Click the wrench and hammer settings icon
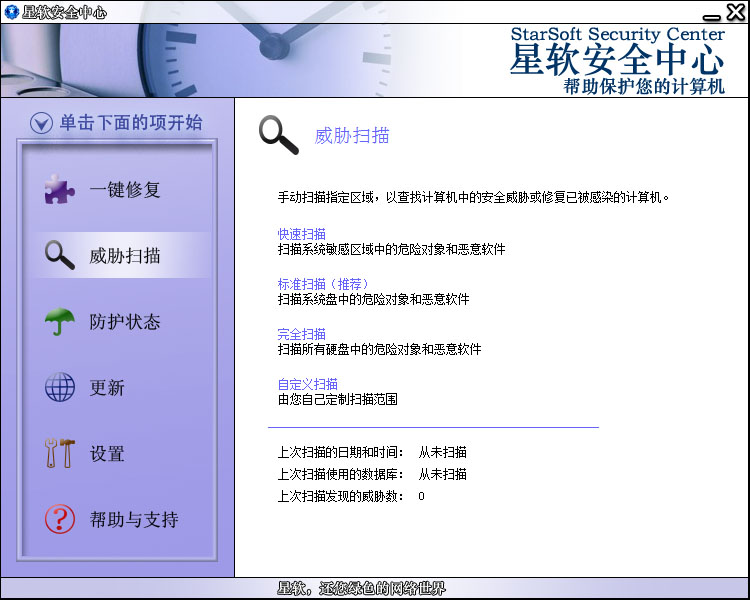This screenshot has height=600, width=750. (x=60, y=453)
